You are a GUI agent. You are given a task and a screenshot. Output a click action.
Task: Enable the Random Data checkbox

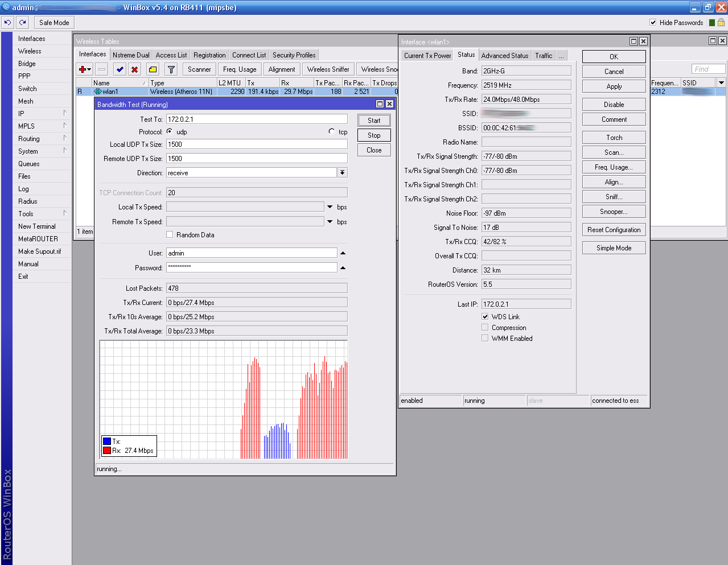click(170, 234)
